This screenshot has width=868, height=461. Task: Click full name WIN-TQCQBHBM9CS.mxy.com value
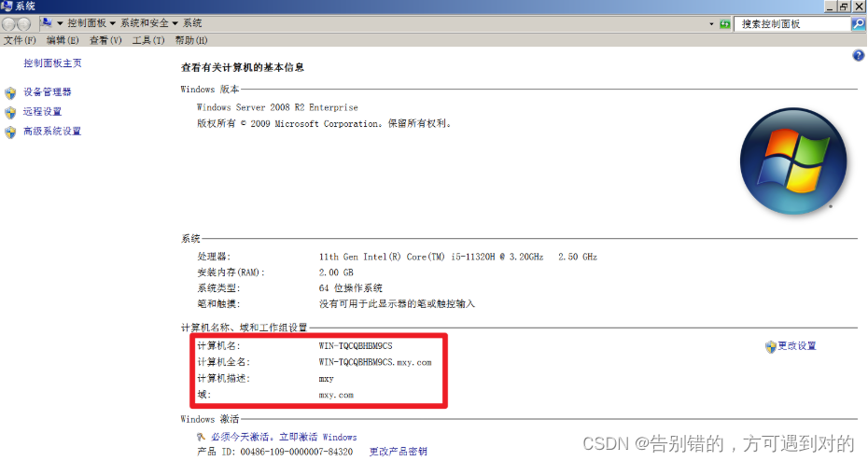[x=375, y=362]
